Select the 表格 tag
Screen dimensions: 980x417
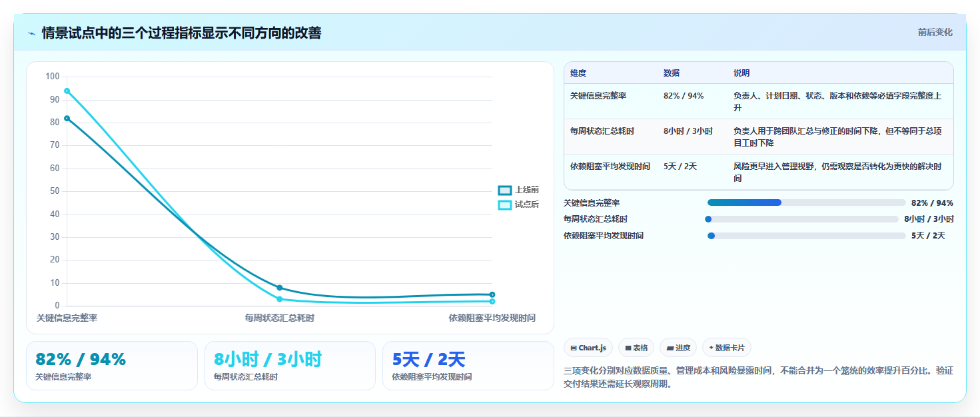point(636,348)
